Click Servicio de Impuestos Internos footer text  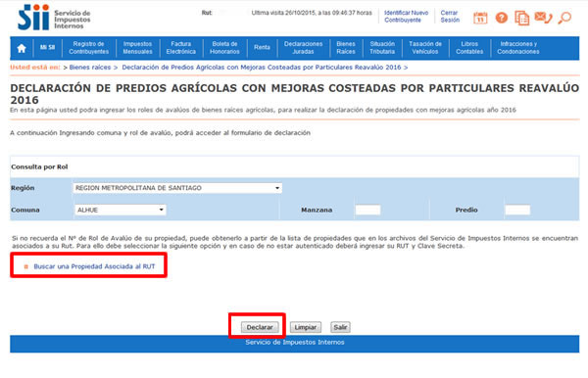[x=295, y=342]
